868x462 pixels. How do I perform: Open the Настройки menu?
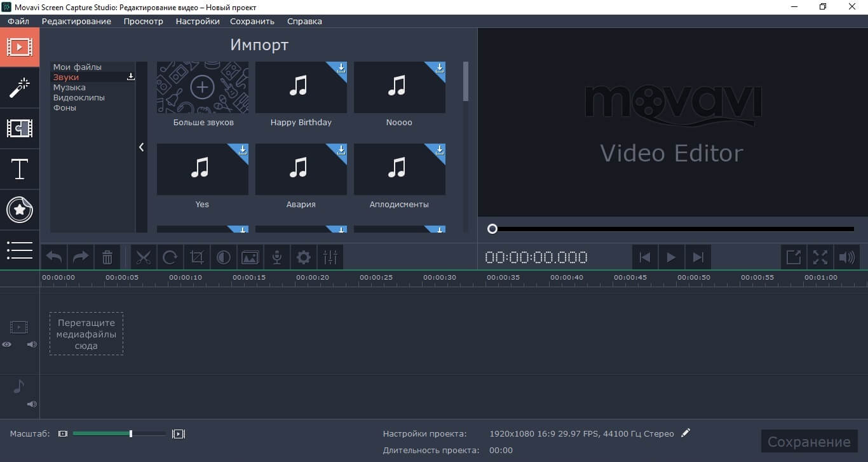click(x=198, y=21)
